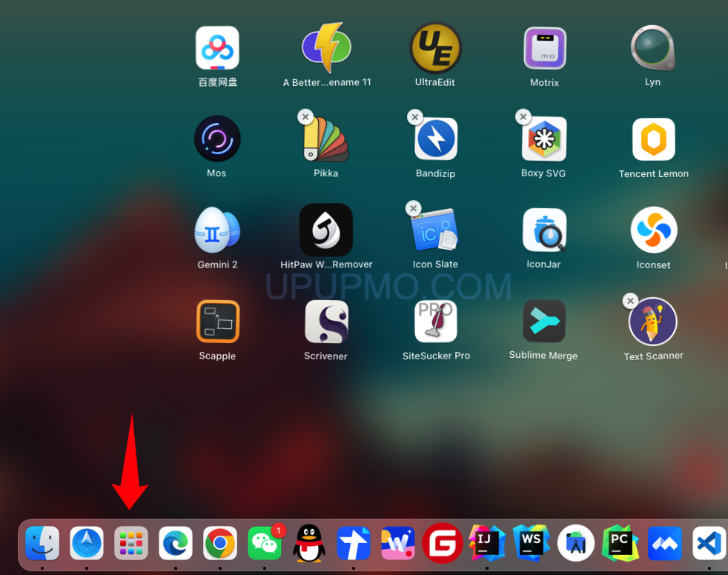This screenshot has width=728, height=575.
Task: Click the "SiteSucker Pro" label text
Action: pos(436,356)
